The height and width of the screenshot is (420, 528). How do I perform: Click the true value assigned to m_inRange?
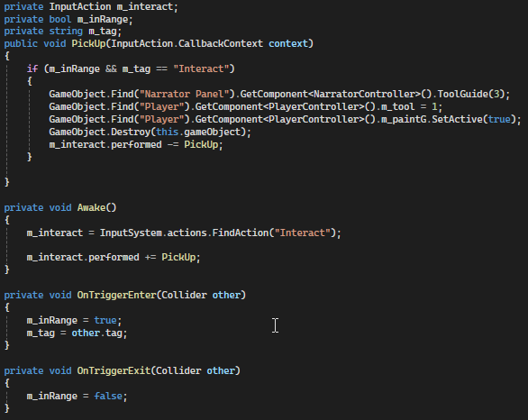(105, 320)
